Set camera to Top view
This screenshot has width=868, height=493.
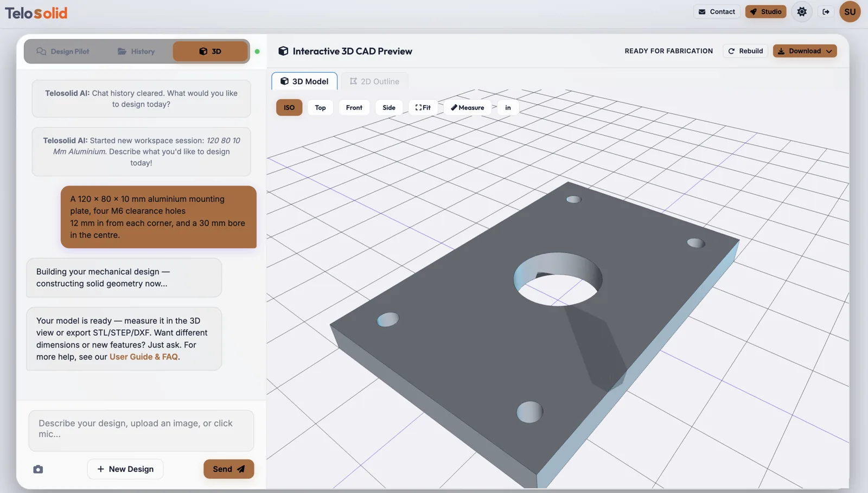tap(321, 107)
